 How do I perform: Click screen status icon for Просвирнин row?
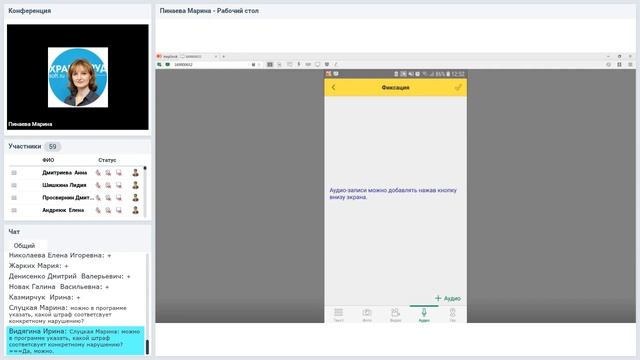pos(119,198)
